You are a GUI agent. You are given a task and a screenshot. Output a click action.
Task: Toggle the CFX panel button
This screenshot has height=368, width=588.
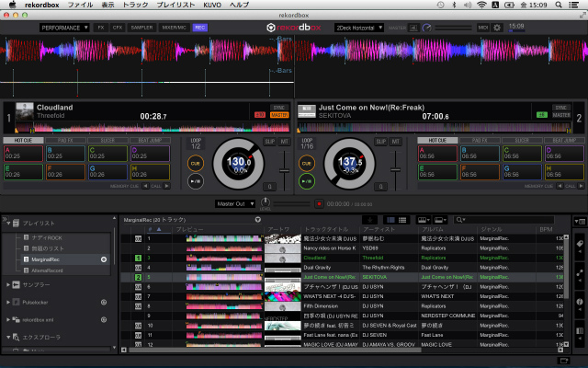[118, 28]
